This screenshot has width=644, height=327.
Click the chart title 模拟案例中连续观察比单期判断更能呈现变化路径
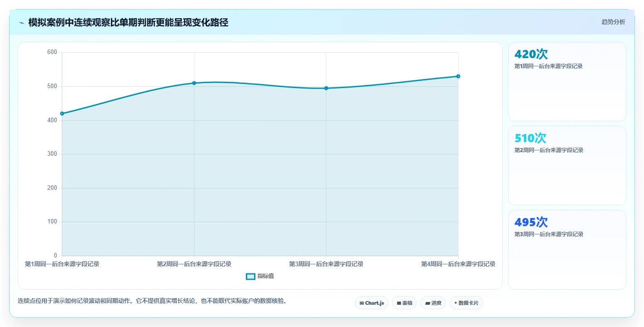128,23
